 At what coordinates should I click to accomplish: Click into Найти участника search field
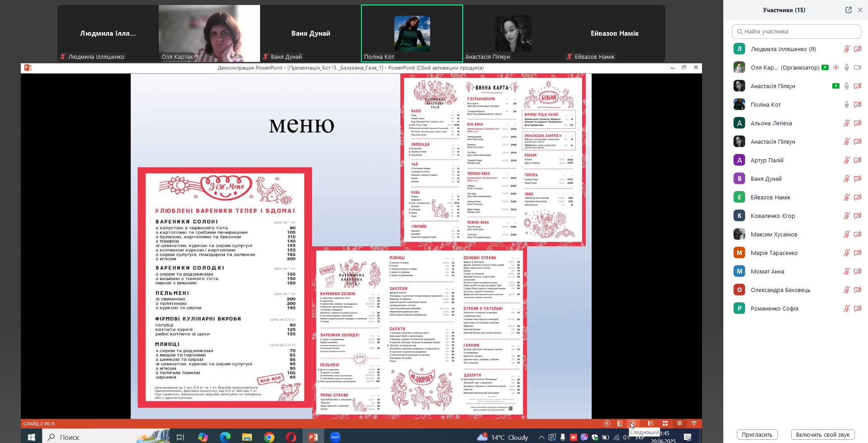(796, 32)
